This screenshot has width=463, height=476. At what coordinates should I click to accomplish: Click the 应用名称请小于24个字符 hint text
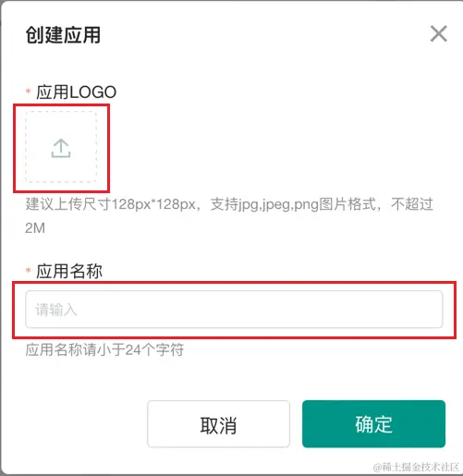(104, 350)
